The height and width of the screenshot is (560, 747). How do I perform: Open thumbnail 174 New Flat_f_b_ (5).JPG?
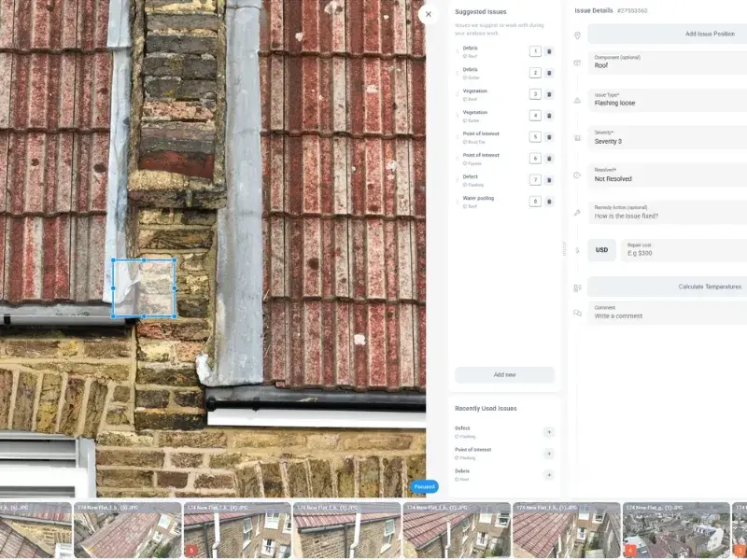(x=128, y=530)
